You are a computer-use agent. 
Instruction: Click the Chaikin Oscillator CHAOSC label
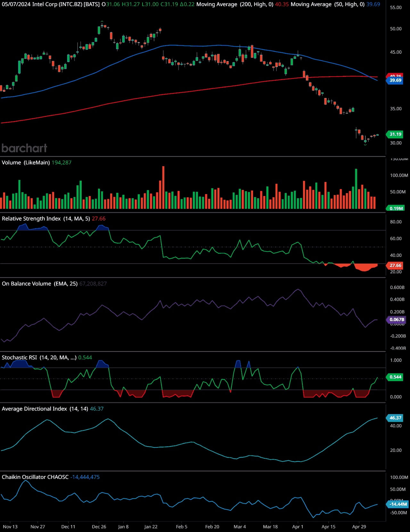[x=35, y=477]
